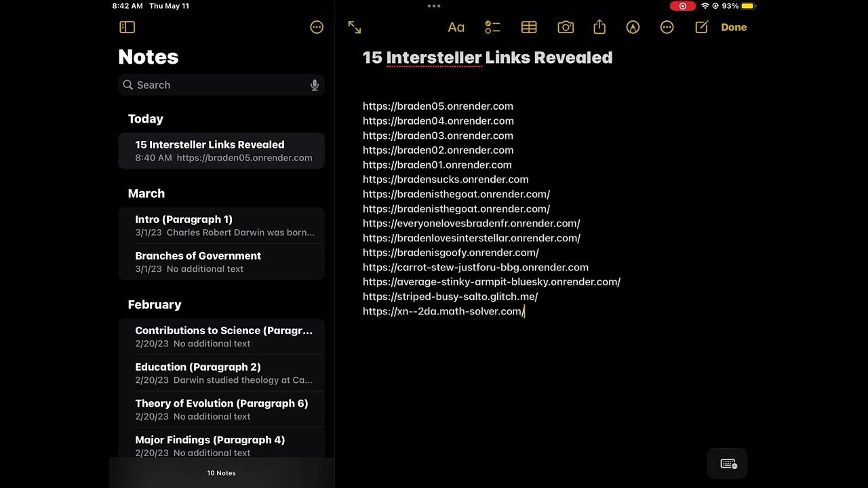Insert a checklist in the note
Image resolution: width=868 pixels, height=488 pixels.
tap(492, 27)
